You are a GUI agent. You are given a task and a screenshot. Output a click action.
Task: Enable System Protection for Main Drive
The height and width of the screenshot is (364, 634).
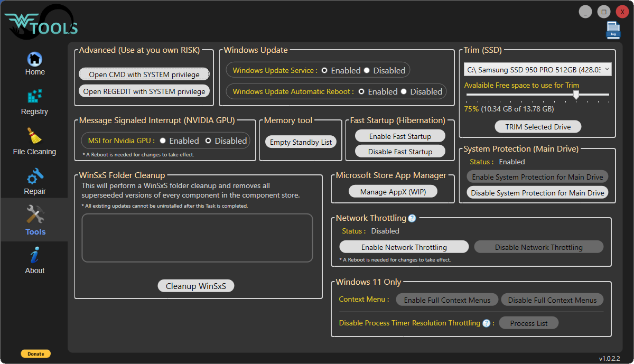tap(537, 177)
